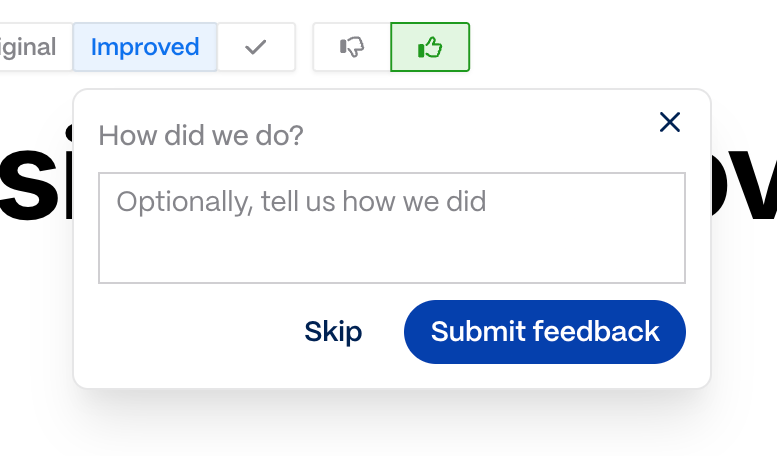This screenshot has height=456, width=777.
Task: Accept the change with the checkmark
Action: (256, 47)
